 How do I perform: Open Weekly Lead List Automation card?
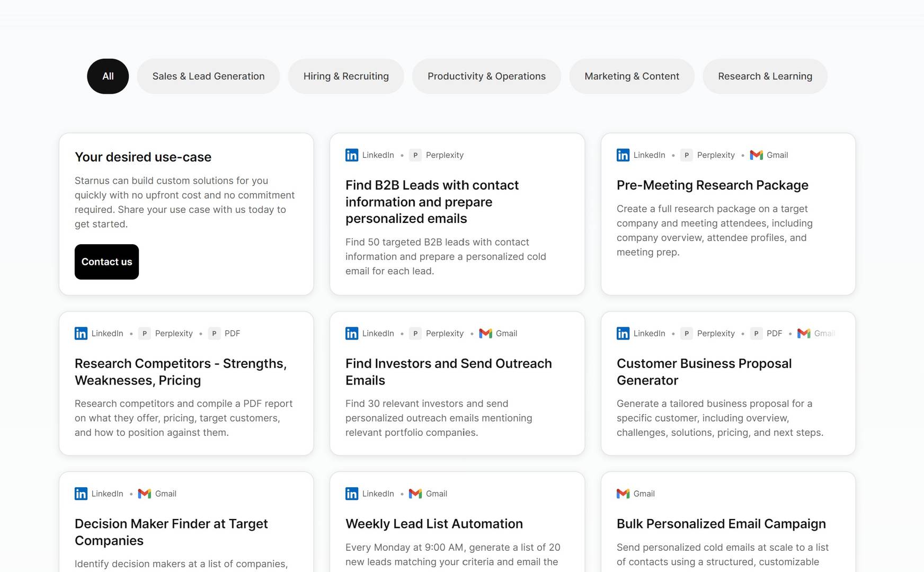tap(434, 524)
